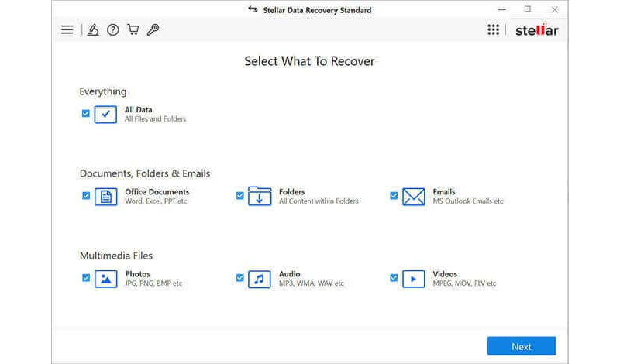Uncheck the Photos checkbox
The height and width of the screenshot is (364, 620).
[86, 277]
